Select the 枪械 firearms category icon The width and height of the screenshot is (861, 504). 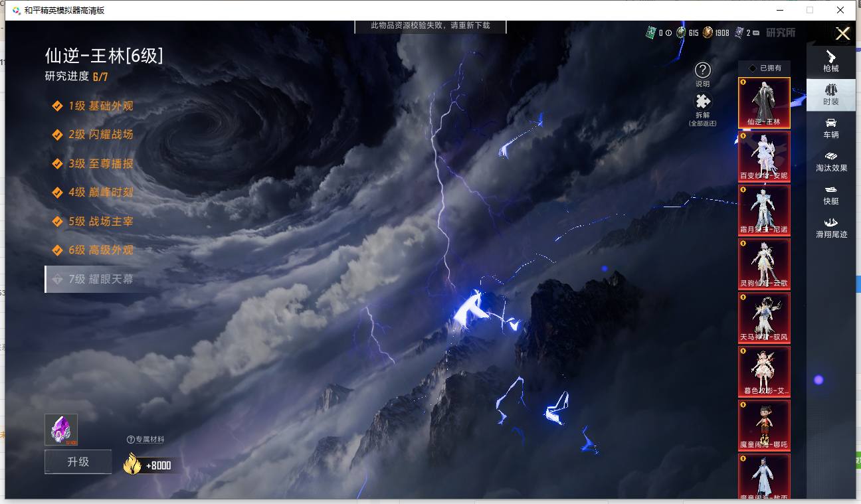(x=830, y=62)
